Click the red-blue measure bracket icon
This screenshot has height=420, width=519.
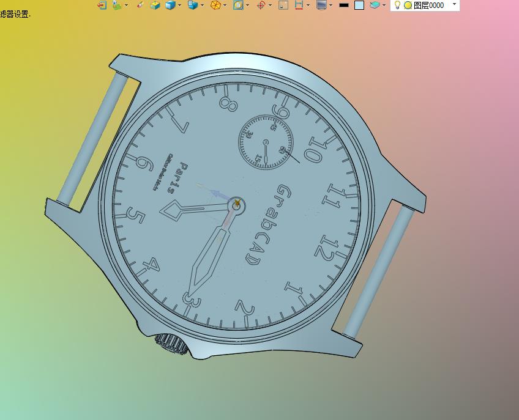tap(299, 5)
